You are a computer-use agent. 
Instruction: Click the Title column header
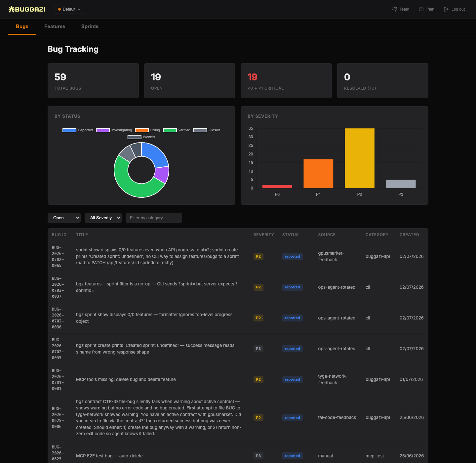tap(82, 235)
